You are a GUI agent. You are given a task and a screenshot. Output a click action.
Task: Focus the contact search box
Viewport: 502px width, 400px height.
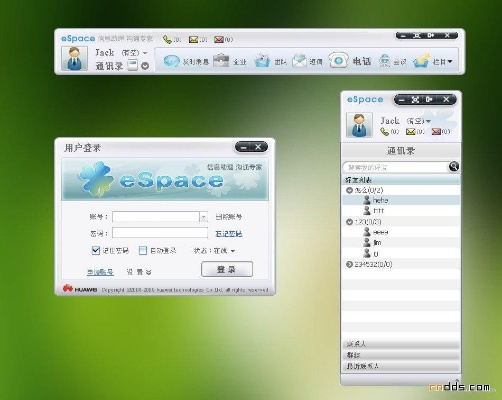[x=395, y=167]
